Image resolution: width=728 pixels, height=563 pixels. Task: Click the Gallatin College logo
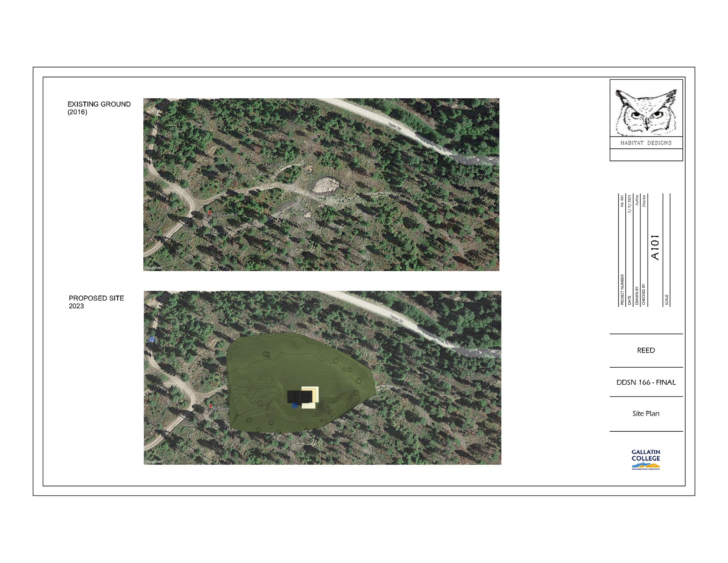click(x=646, y=459)
